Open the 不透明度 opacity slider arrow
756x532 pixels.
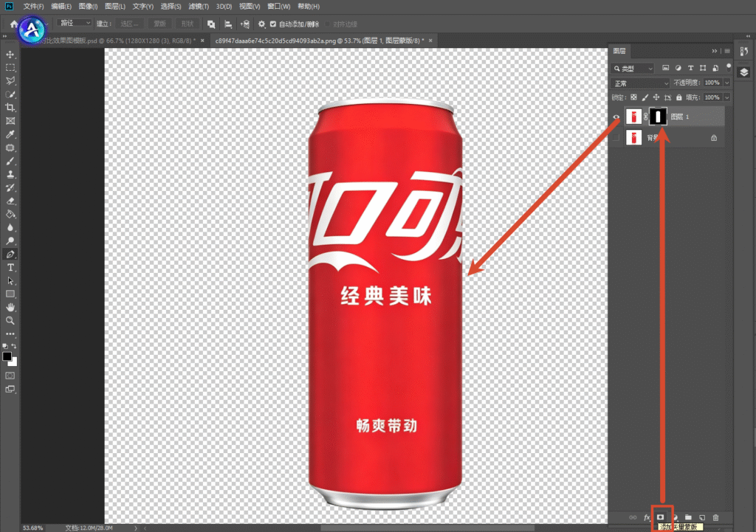coord(726,83)
